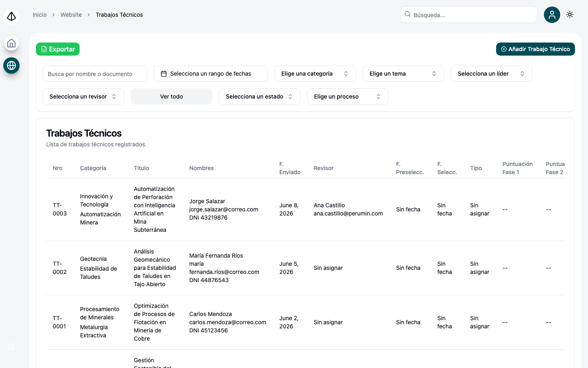
Task: Export the list with Exportar button
Action: pyautogui.click(x=58, y=49)
